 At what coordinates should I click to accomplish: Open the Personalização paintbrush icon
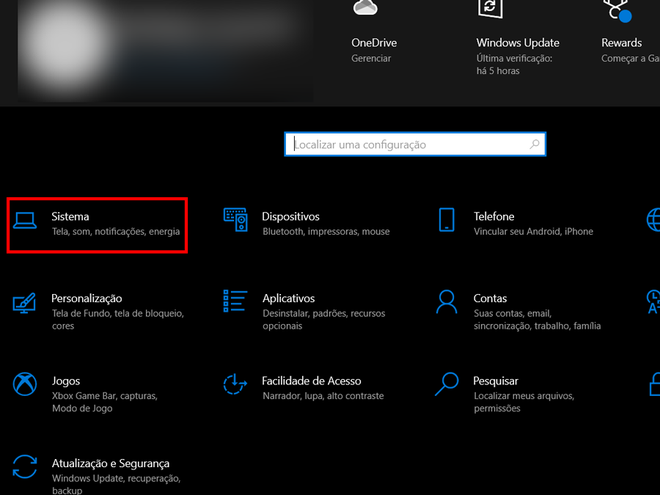[24, 303]
